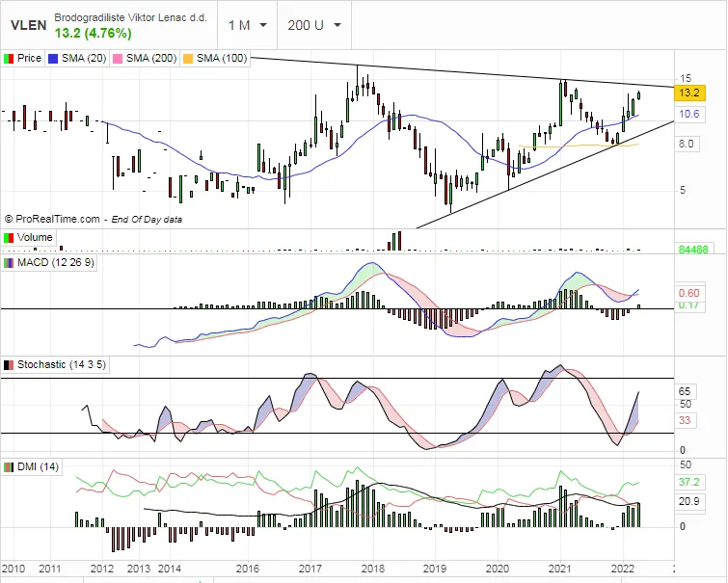This screenshot has width=728, height=583.
Task: Click the Volume panel legend icon
Action: tap(10, 237)
